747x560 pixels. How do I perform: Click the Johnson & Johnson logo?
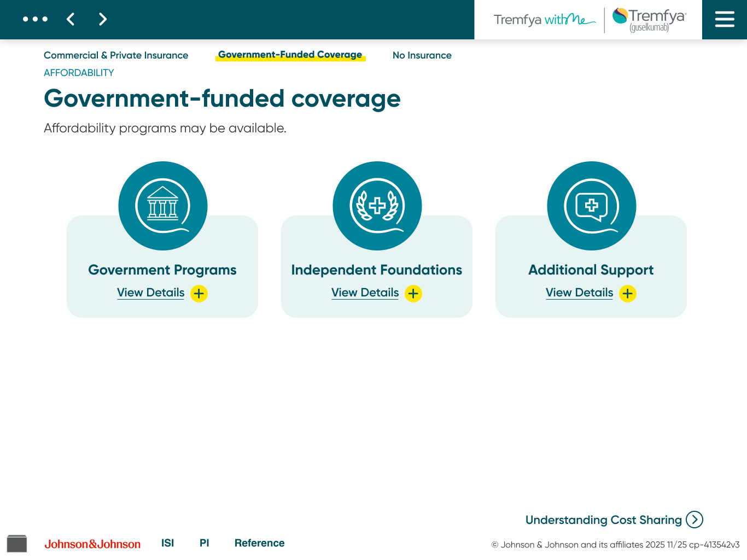[x=93, y=544]
